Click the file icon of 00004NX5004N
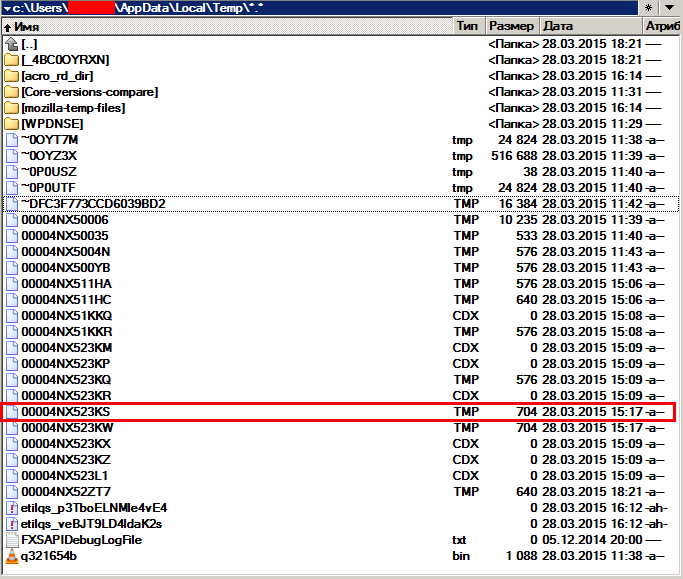Screen dimensions: 683x579 [12, 252]
